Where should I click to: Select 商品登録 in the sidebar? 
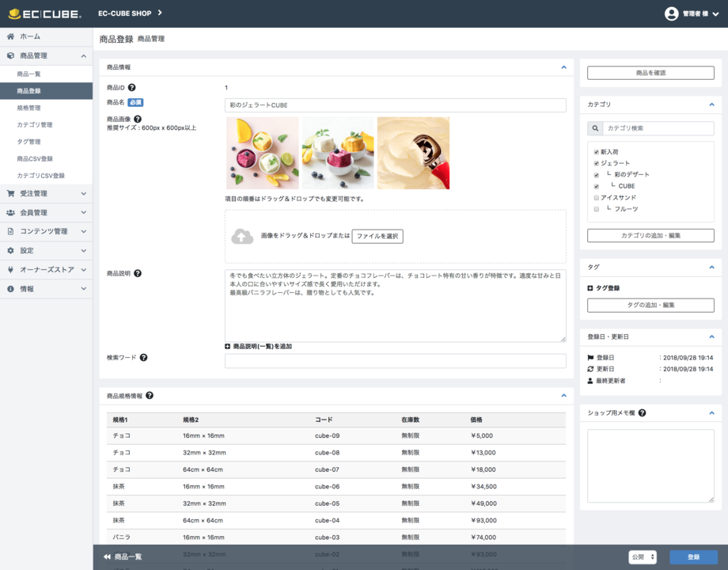click(47, 91)
